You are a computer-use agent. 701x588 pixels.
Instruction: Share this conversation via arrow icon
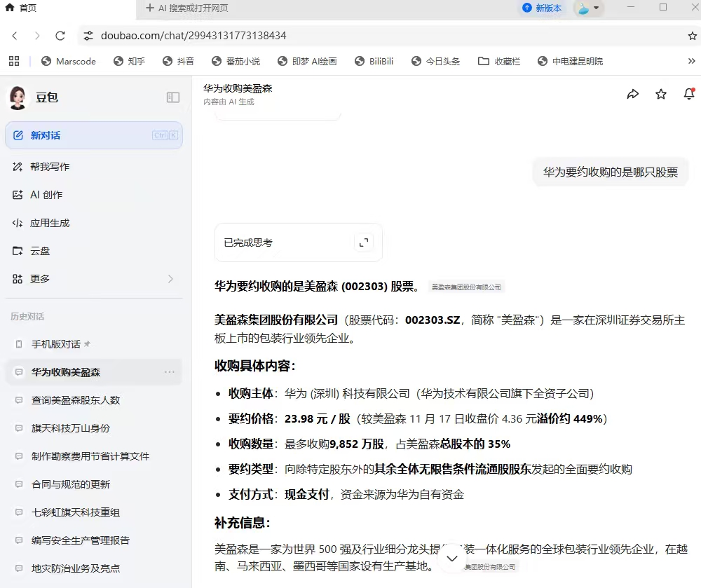click(632, 94)
